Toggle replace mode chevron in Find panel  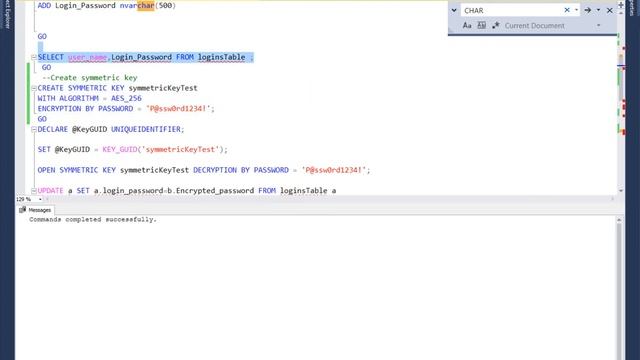pyautogui.click(x=454, y=10)
